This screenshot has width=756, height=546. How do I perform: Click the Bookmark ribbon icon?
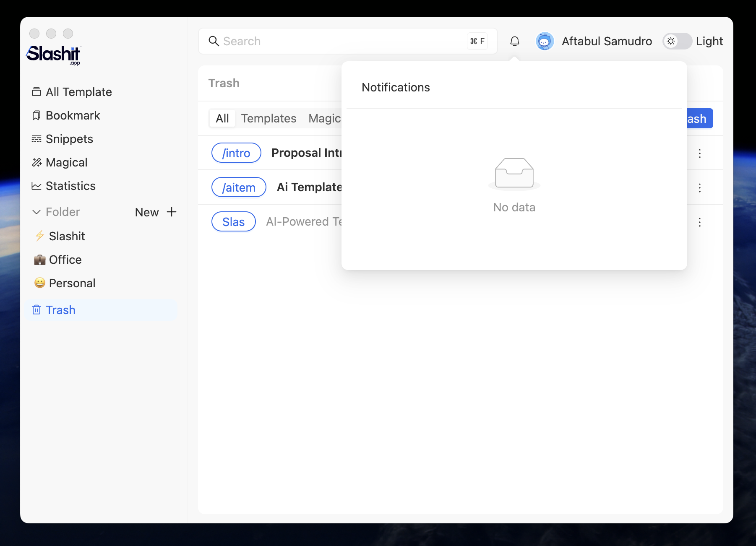click(x=36, y=115)
